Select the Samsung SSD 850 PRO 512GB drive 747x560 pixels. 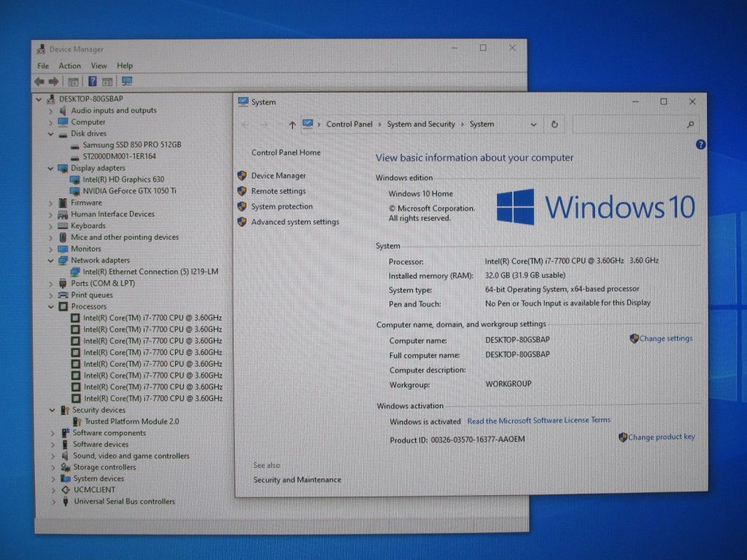point(132,145)
